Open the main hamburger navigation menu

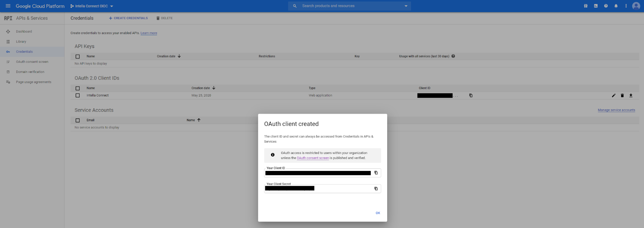tap(8, 6)
